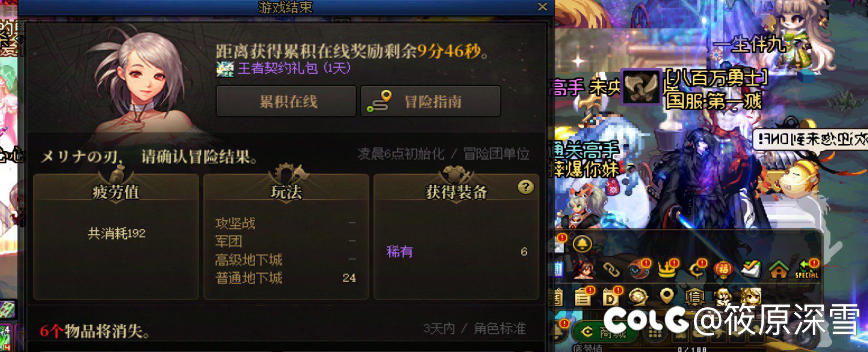Close the 游戏结束 dialog
868x352 pixels.
pyautogui.click(x=542, y=7)
